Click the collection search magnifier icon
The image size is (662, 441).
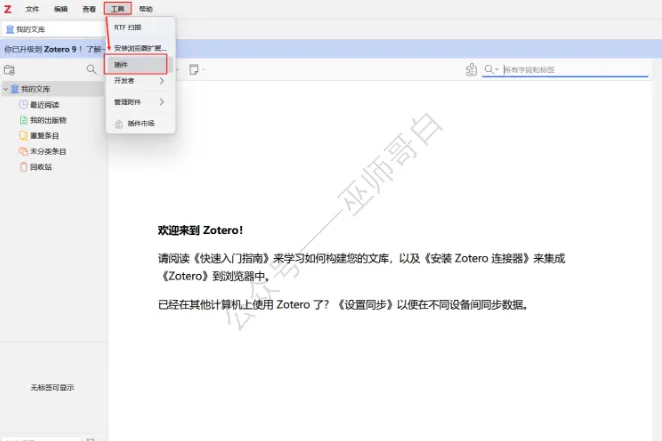tap(91, 69)
